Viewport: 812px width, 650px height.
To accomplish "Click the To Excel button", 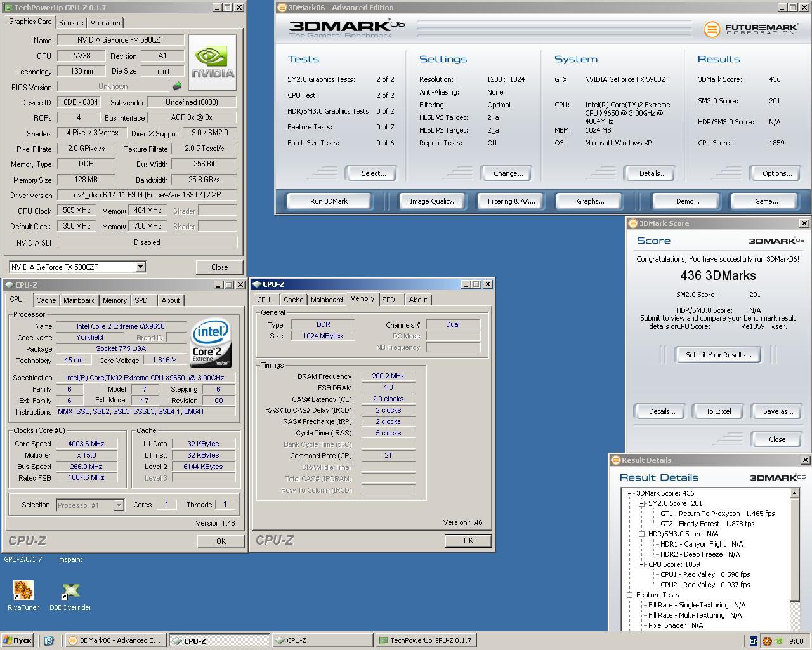I will [719, 411].
